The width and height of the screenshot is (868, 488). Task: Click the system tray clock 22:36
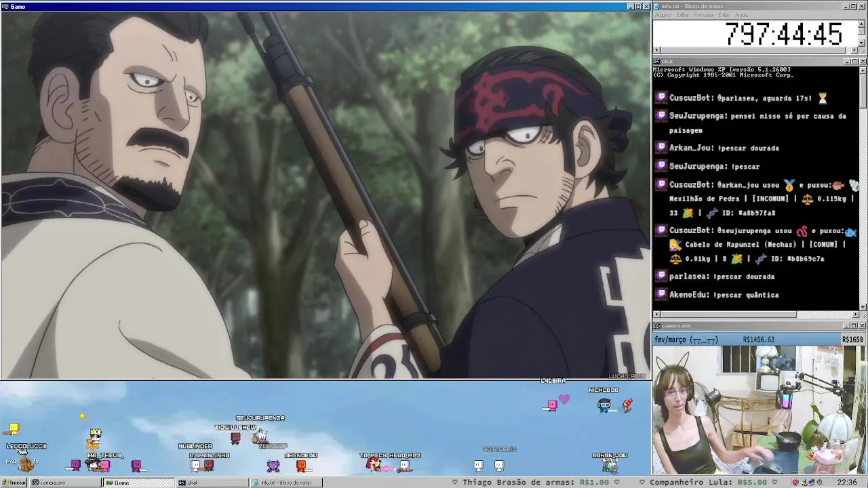(x=847, y=483)
